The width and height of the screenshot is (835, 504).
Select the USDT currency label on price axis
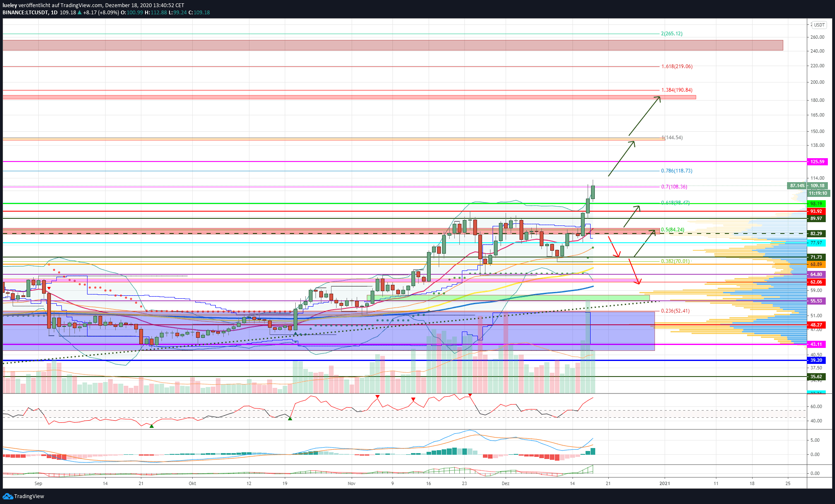(x=819, y=25)
